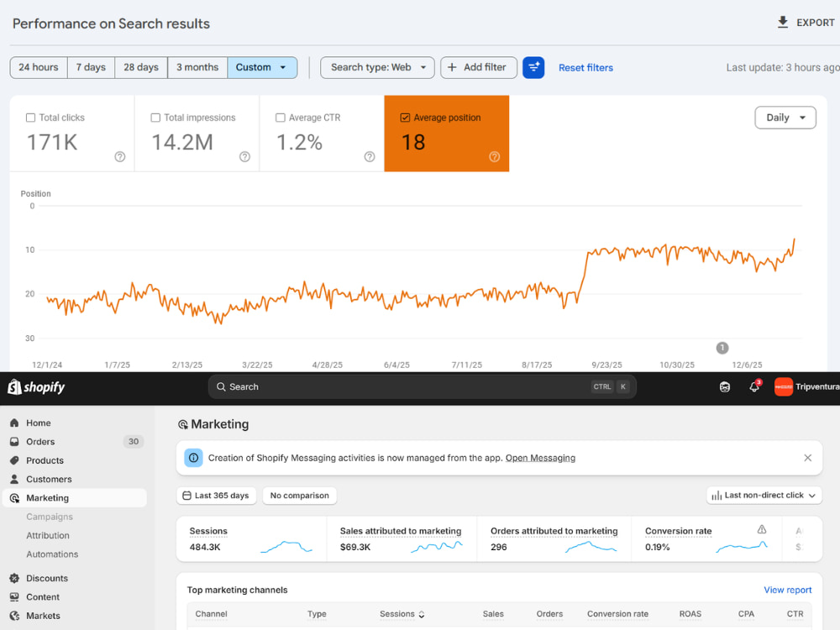Image resolution: width=840 pixels, height=630 pixels.
Task: Click the Tripventura store avatar
Action: coord(783,386)
